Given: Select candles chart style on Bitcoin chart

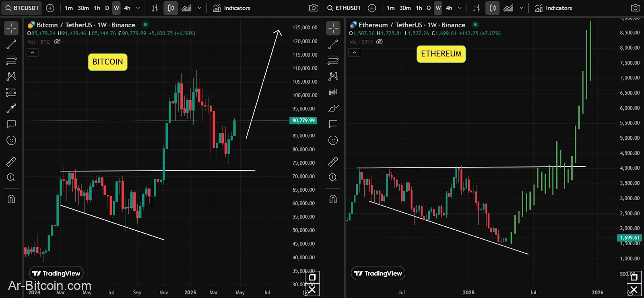Looking at the screenshot, I should [x=171, y=8].
